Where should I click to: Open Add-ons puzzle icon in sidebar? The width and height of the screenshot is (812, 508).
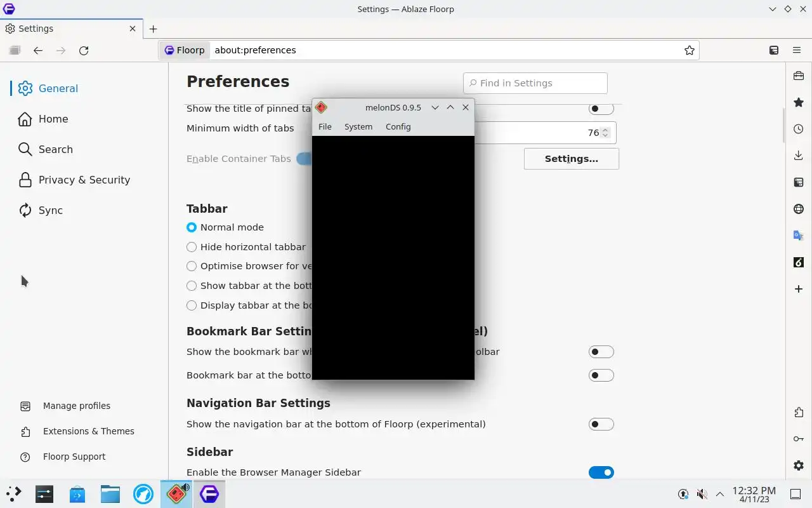pos(799,412)
